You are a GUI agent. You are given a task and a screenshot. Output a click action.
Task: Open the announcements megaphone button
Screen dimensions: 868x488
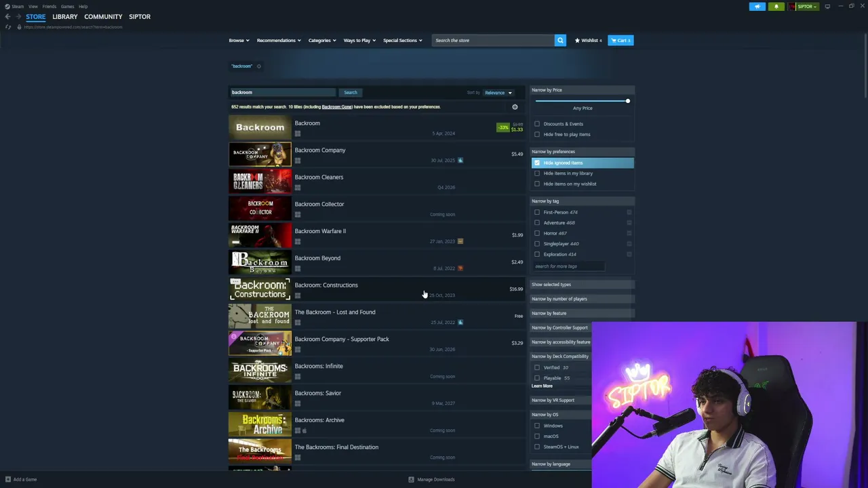coord(757,7)
